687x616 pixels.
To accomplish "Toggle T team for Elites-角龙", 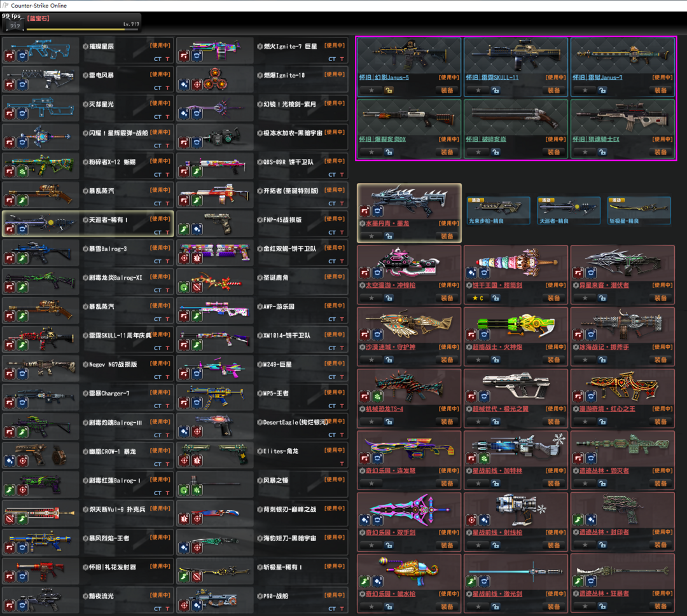I will pos(342,463).
